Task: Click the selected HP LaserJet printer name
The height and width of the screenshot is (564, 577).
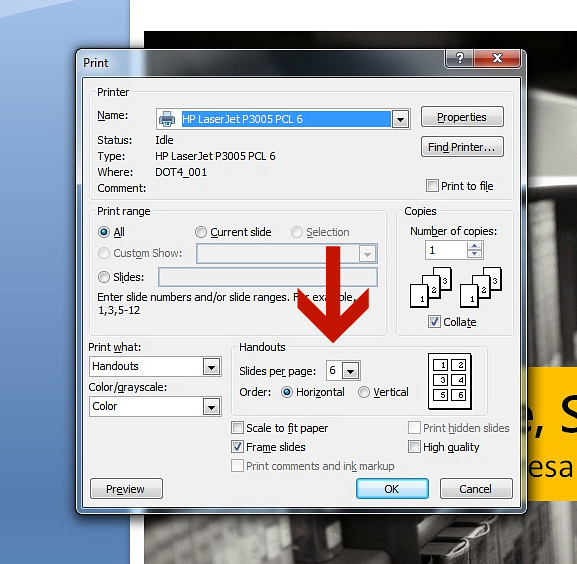Action: point(286,119)
